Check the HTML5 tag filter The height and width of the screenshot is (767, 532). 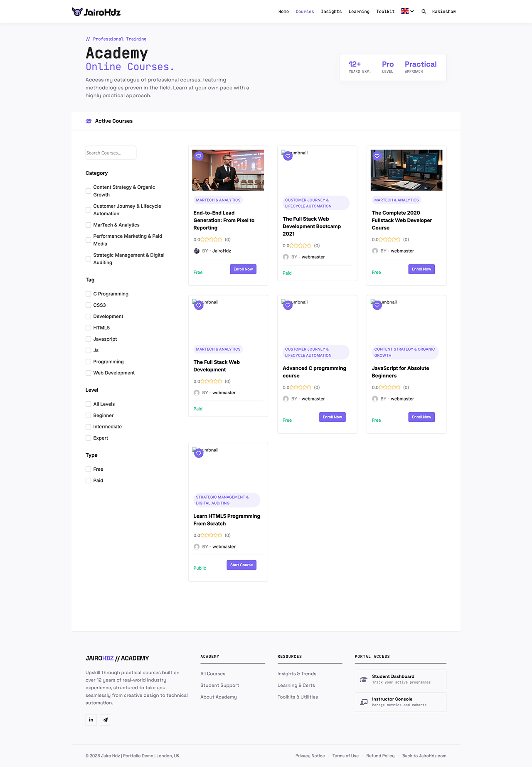point(88,328)
